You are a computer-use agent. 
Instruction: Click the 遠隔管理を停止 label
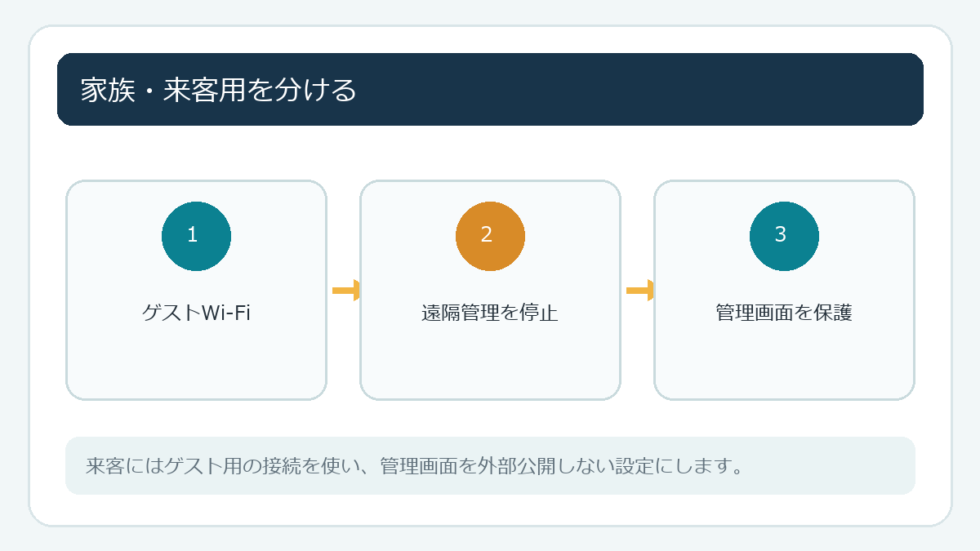[x=490, y=313]
